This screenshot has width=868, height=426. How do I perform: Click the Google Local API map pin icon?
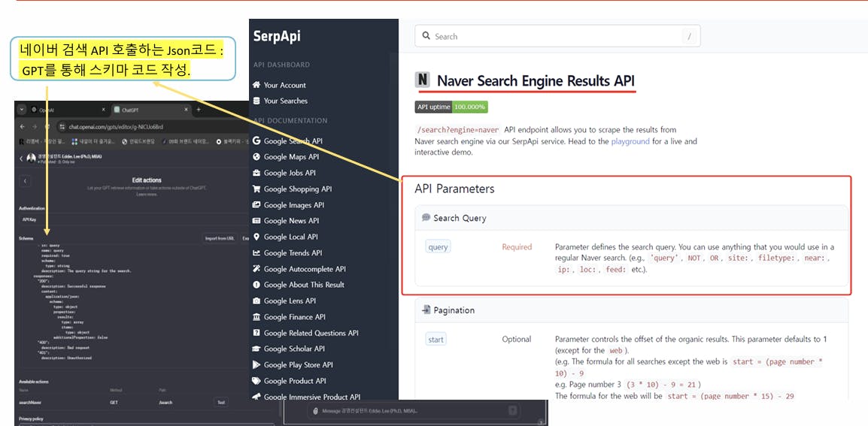coord(256,237)
